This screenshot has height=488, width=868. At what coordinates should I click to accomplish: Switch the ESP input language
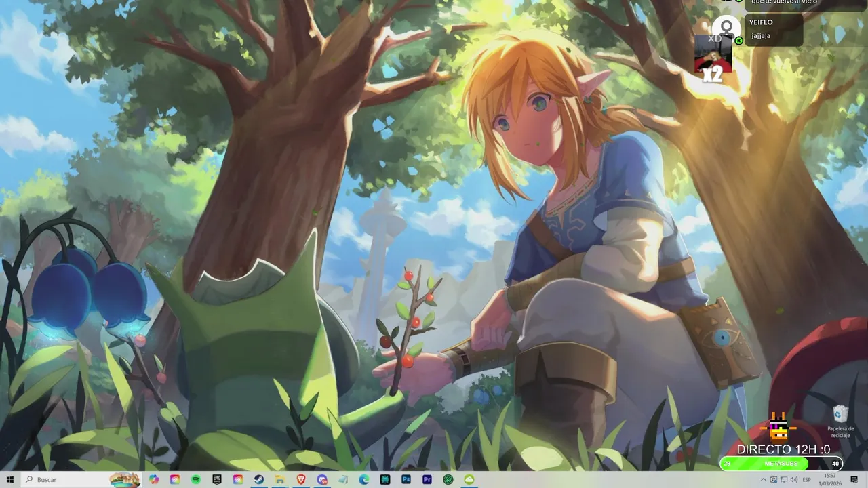[x=807, y=480]
